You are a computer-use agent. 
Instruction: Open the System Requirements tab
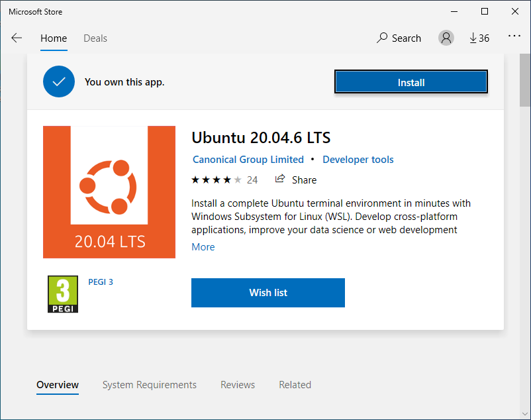pyautogui.click(x=150, y=385)
